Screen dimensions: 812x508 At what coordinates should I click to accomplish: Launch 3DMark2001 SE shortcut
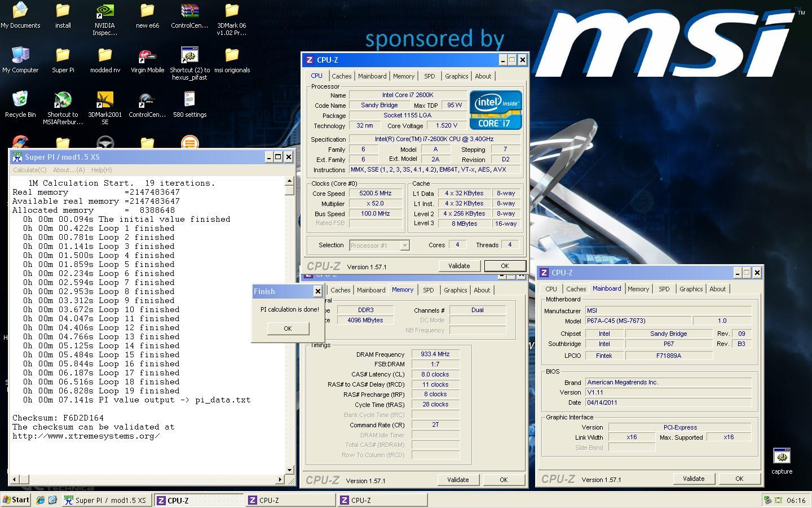[x=105, y=108]
